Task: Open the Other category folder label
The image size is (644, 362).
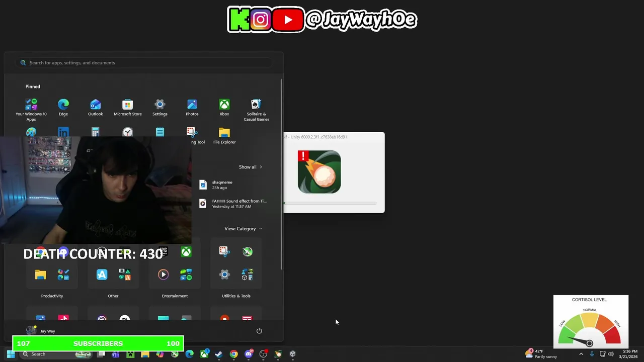Action: (113, 296)
